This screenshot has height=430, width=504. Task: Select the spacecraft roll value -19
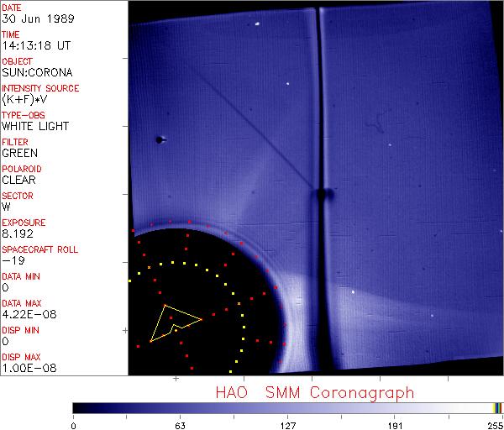[13, 260]
